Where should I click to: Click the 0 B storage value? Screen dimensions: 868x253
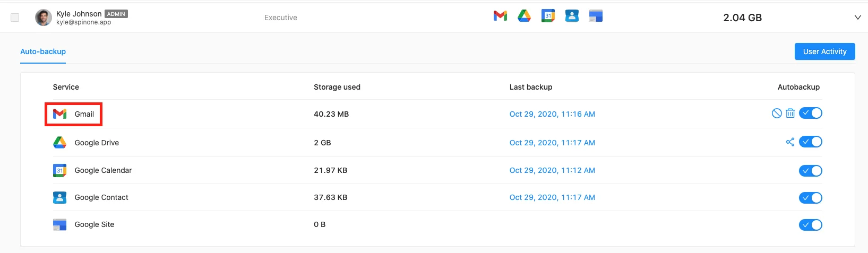pos(320,224)
